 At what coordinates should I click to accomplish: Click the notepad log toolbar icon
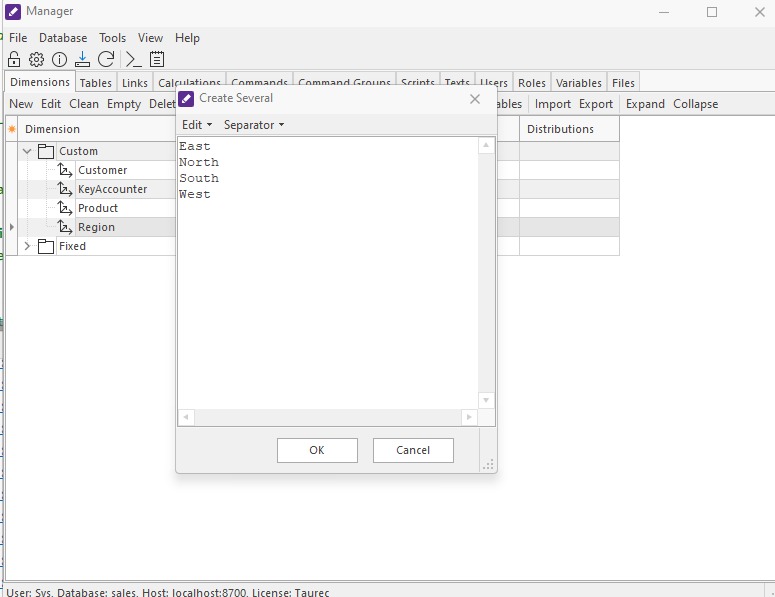click(x=157, y=59)
